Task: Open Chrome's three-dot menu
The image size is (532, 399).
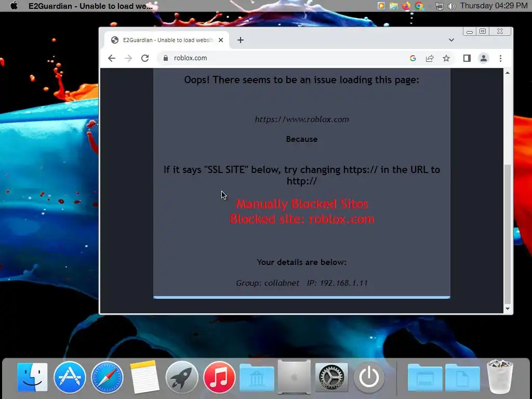Action: tap(500, 58)
